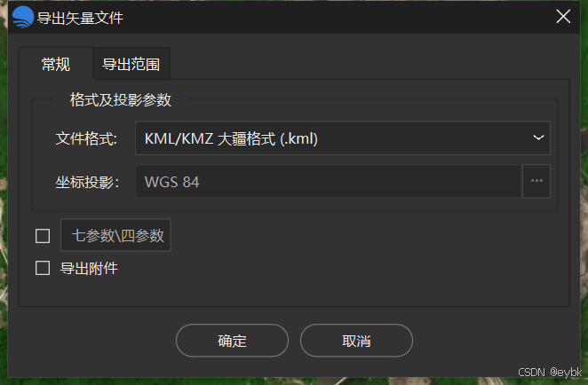Enable the 七参数\四参数 checkbox
Image resolution: width=588 pixels, height=385 pixels.
(x=43, y=236)
